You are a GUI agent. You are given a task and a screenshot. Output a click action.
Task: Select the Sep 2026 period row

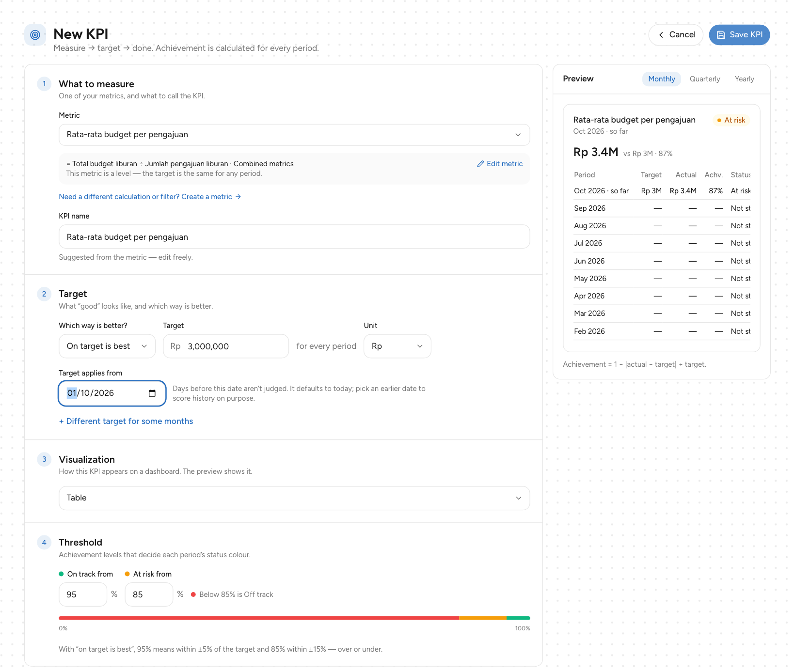point(662,208)
